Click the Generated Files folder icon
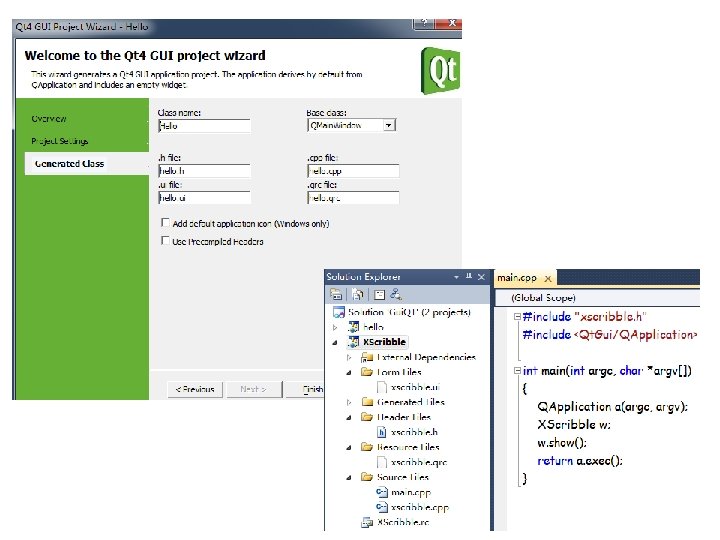The image size is (720, 540). 367,402
